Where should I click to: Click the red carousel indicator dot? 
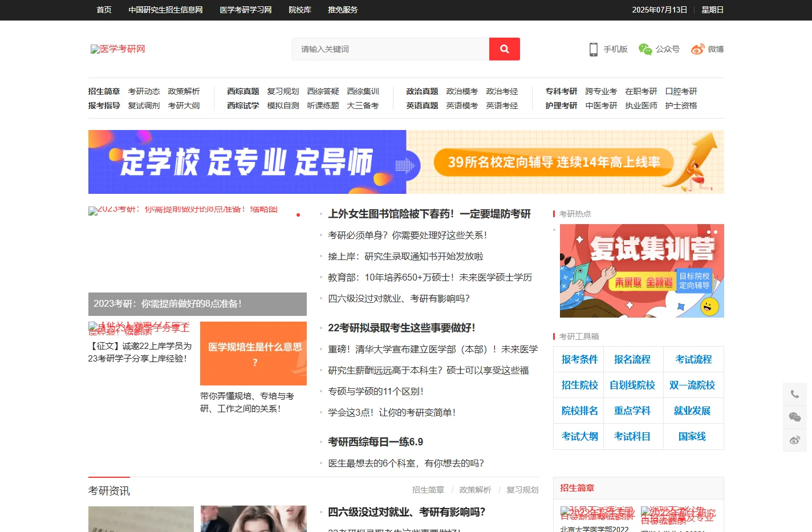point(298,215)
